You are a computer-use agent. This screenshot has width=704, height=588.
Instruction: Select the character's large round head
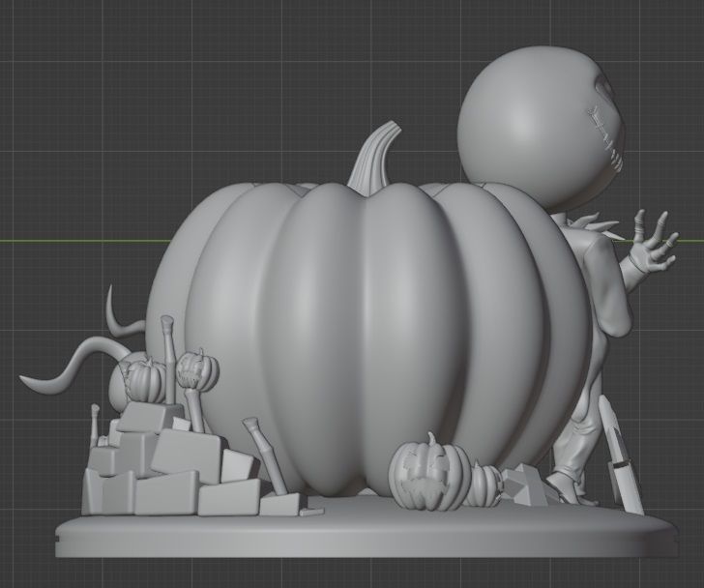point(542,131)
